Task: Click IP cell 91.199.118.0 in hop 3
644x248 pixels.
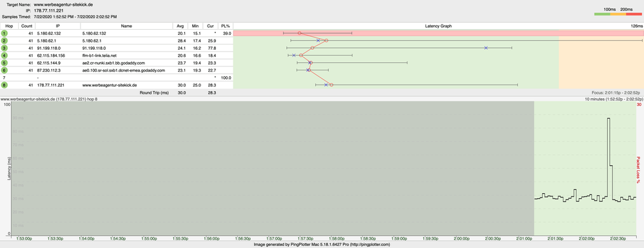Action: (x=46, y=48)
